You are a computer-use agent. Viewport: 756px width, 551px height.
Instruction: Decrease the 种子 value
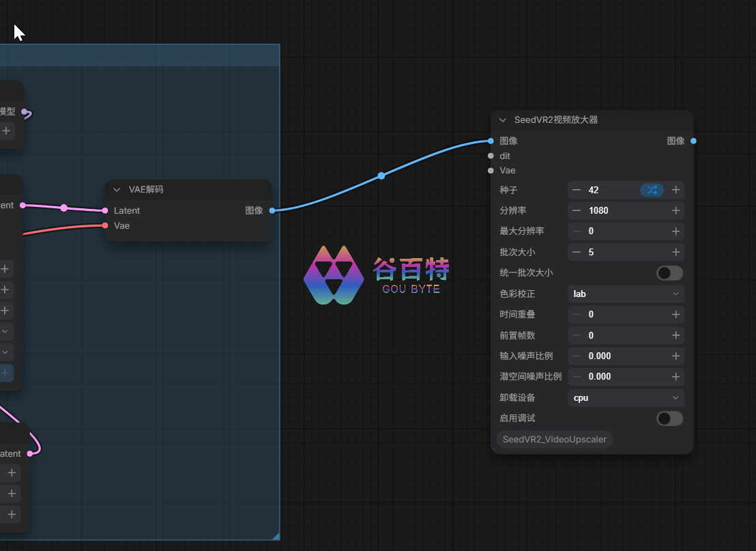pyautogui.click(x=577, y=190)
